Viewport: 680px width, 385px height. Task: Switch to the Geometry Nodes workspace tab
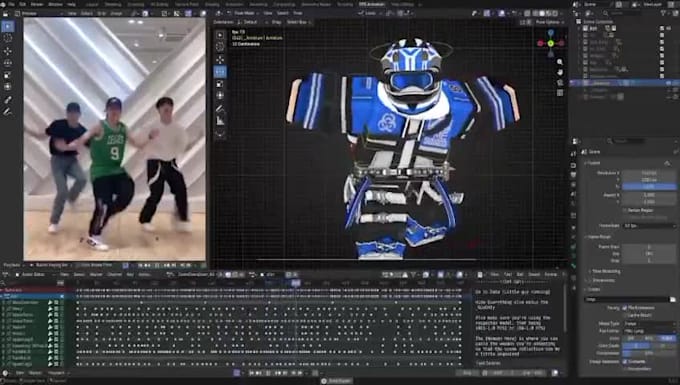316,4
